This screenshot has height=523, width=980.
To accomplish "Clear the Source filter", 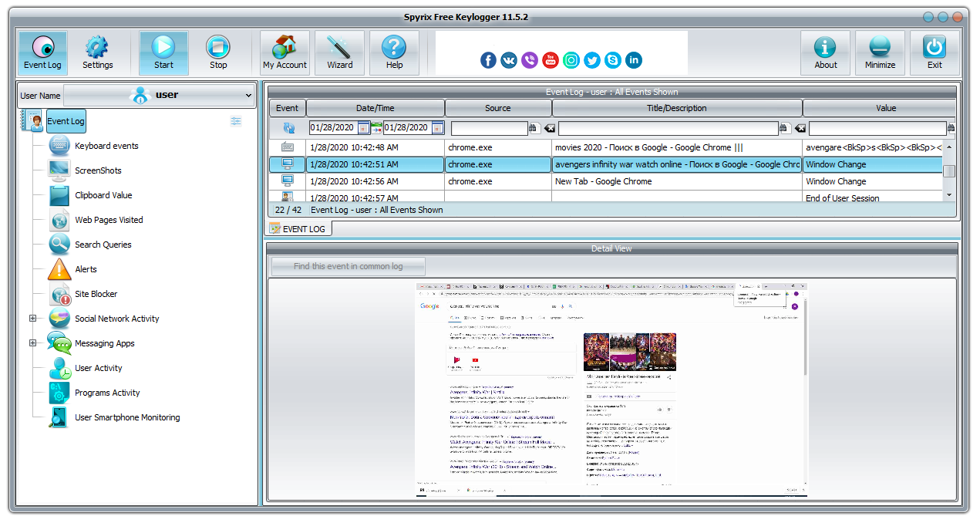I will click(x=549, y=128).
